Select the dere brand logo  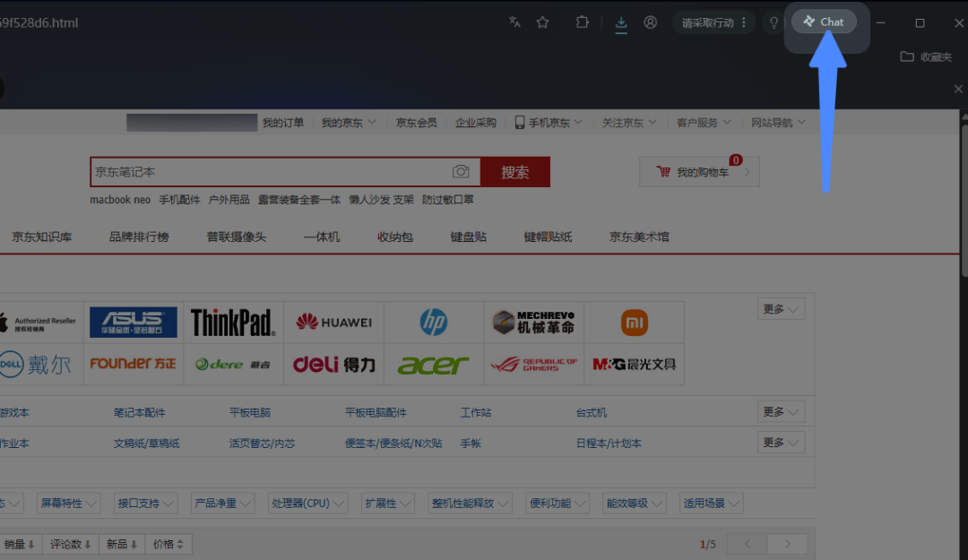(233, 365)
